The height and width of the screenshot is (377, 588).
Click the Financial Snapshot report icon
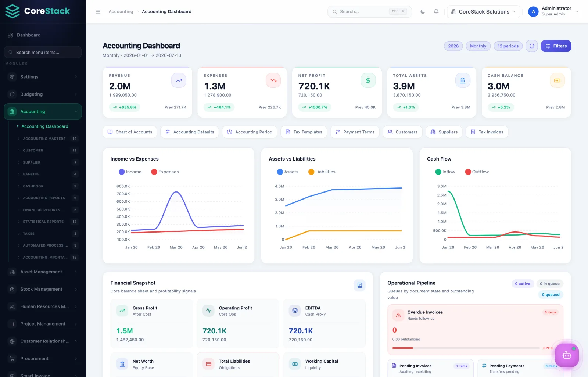coord(359,285)
